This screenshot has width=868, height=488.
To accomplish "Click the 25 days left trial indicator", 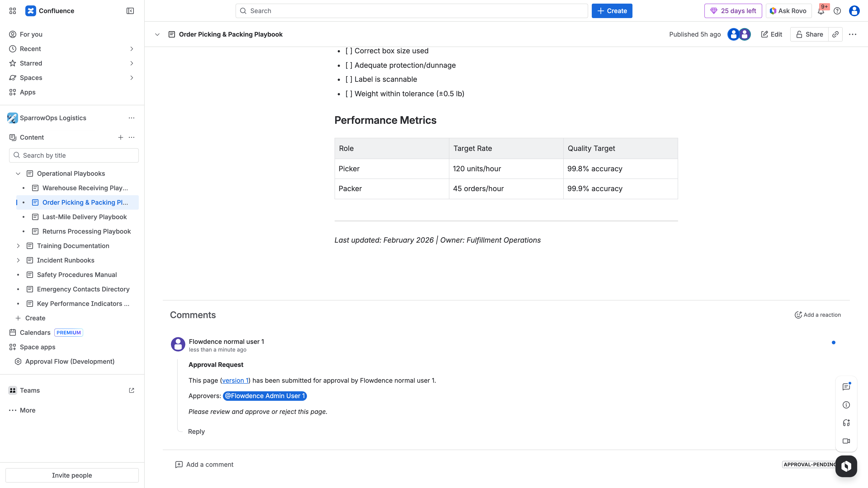I will click(x=733, y=11).
